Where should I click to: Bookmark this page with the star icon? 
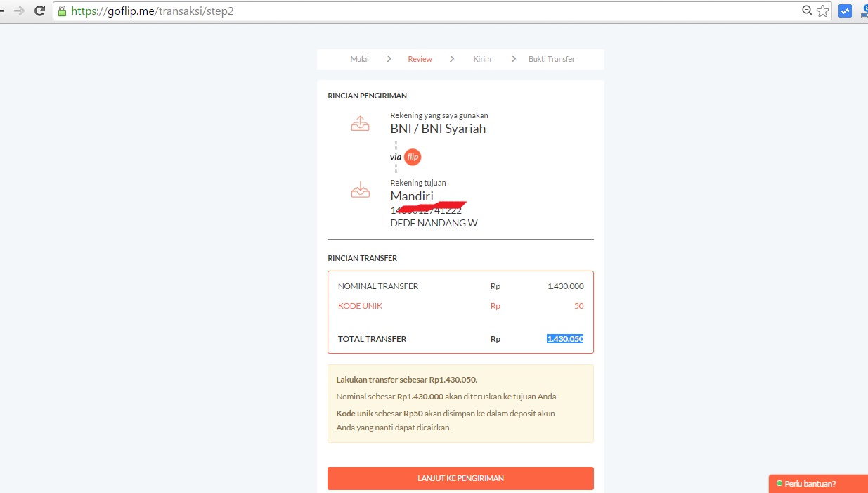click(x=823, y=11)
